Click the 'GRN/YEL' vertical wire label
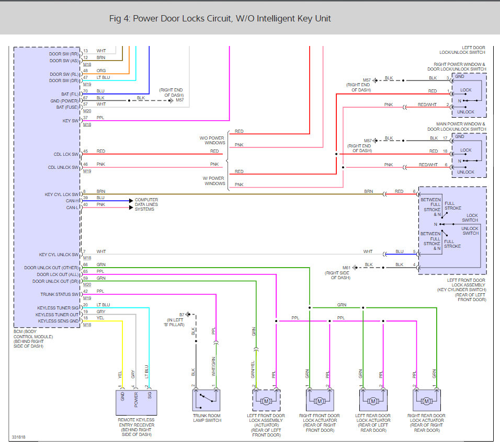The width and height of the screenshot is (500, 448). [x=253, y=370]
